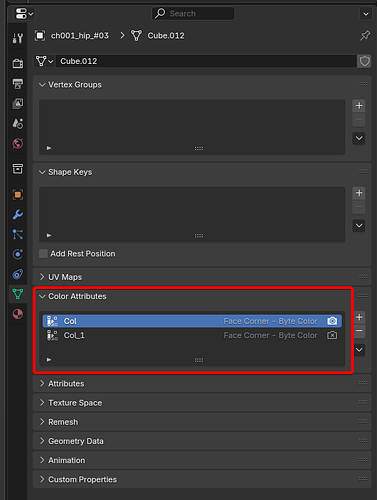Click the color attribute list resize handle
Image resolution: width=377 pixels, height=500 pixels.
tap(199, 360)
